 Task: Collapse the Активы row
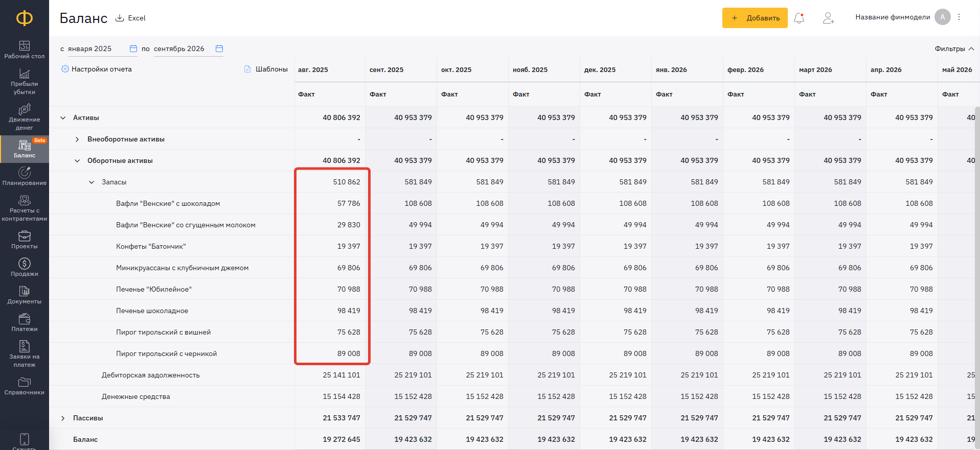click(63, 118)
